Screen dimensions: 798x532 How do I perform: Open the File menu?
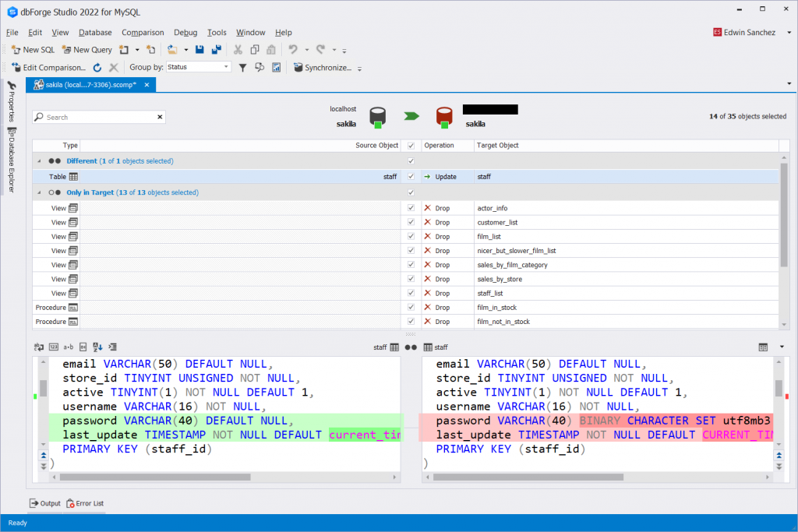click(12, 33)
